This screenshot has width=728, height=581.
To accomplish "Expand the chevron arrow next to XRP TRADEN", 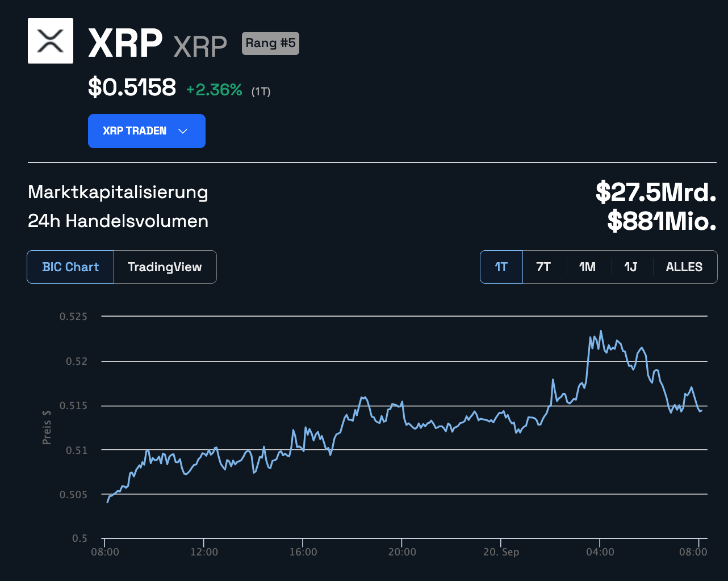I will [183, 131].
